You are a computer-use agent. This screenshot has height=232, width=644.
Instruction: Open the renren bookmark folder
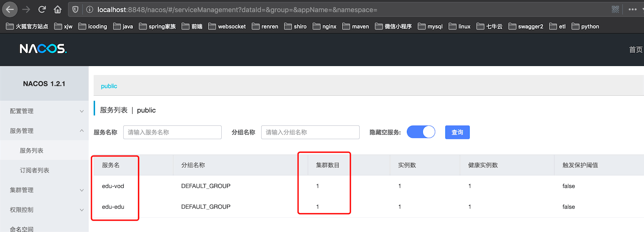pos(264,27)
